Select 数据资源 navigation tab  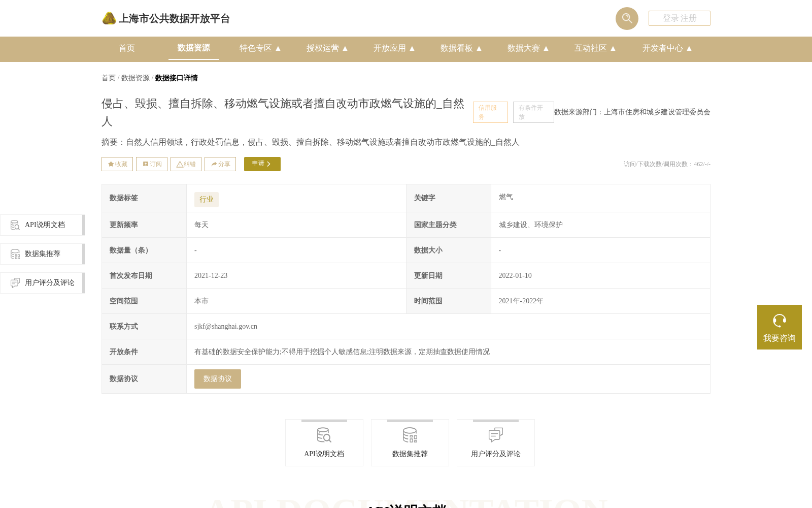click(x=194, y=48)
